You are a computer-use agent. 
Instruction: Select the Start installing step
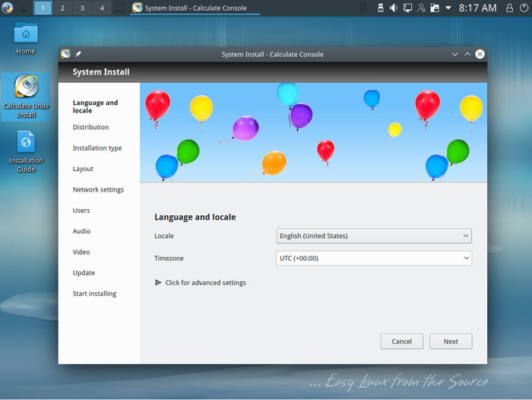94,294
